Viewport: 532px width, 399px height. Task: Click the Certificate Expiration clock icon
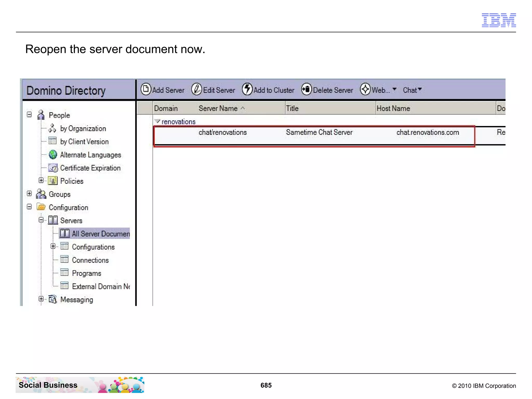pos(53,168)
